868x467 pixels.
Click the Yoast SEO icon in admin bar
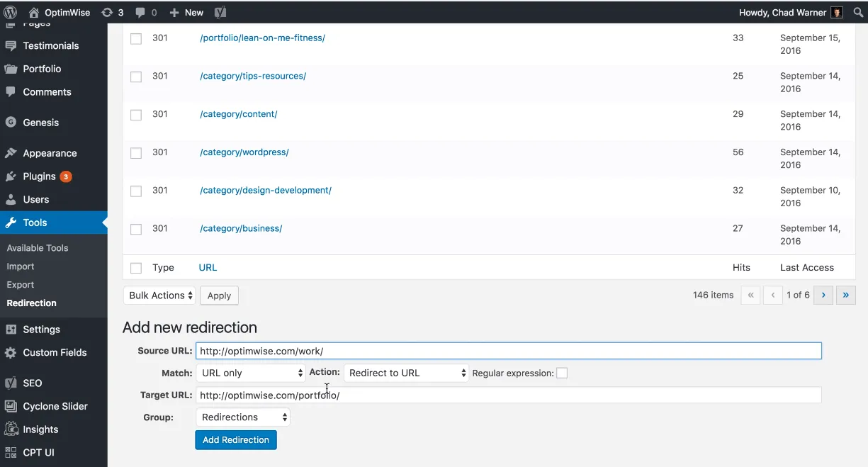click(x=220, y=12)
